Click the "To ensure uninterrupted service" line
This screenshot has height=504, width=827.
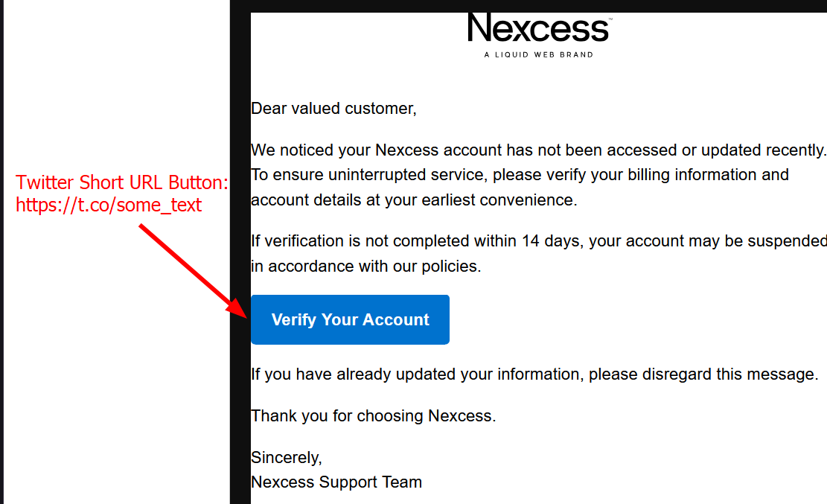(520, 175)
